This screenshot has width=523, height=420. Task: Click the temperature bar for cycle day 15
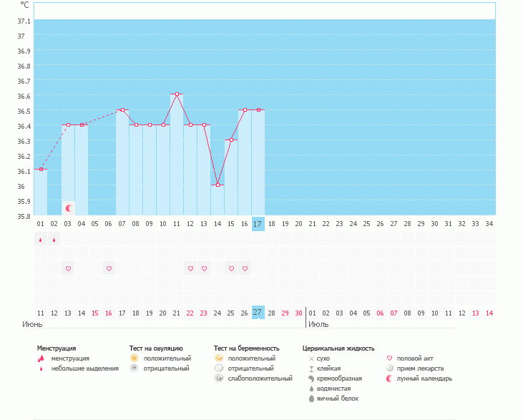coord(231,177)
